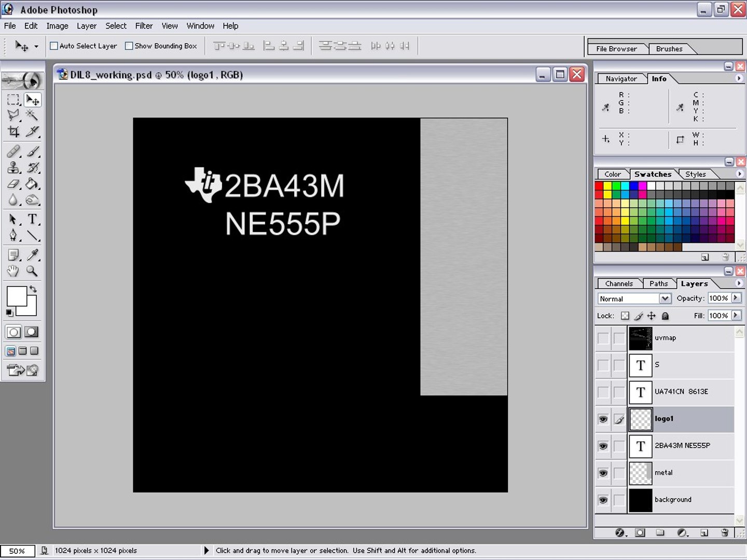Pick the pure red swatch
The width and height of the screenshot is (747, 560).
tap(599, 186)
